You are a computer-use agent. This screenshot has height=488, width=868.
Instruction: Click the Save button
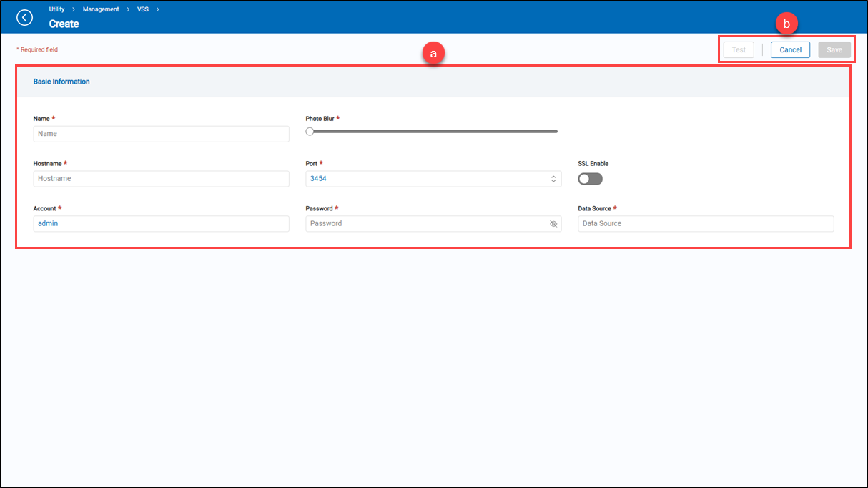[x=834, y=50]
